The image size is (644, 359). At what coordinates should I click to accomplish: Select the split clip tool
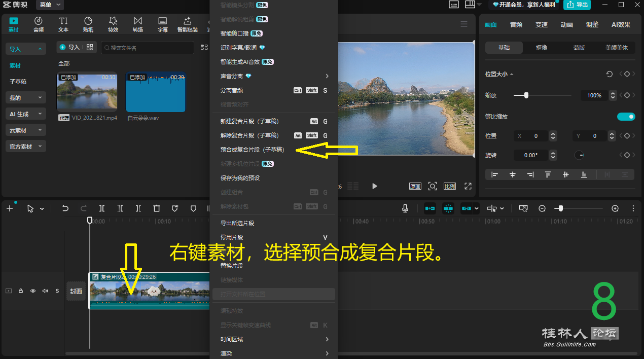(102, 208)
